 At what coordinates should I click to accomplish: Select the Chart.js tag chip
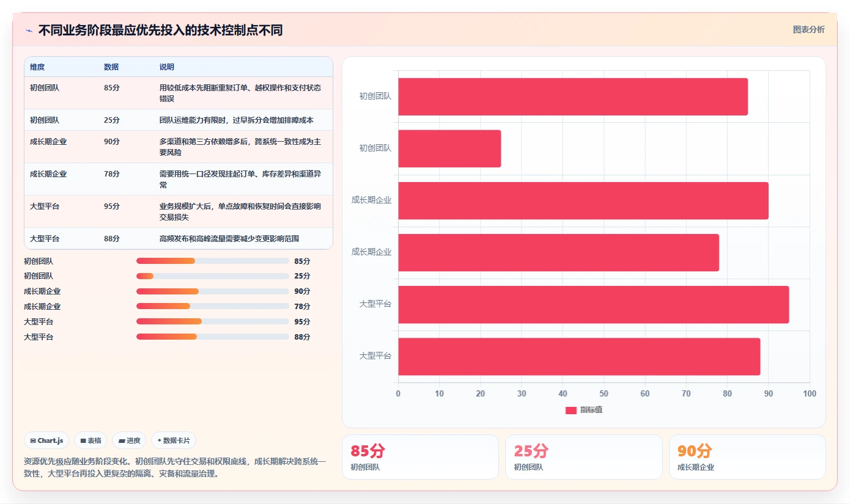46,440
